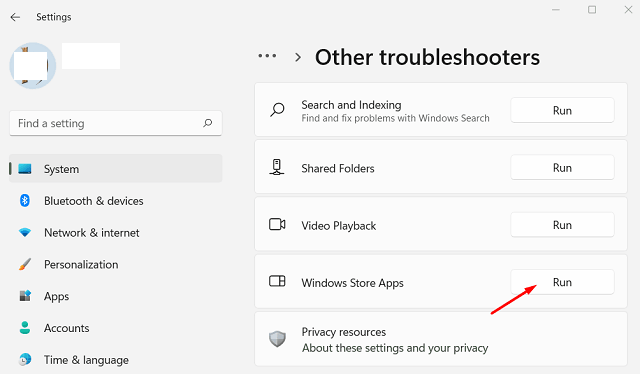Click the breadcrumb chevron arrow
640x374 pixels.
(x=298, y=57)
